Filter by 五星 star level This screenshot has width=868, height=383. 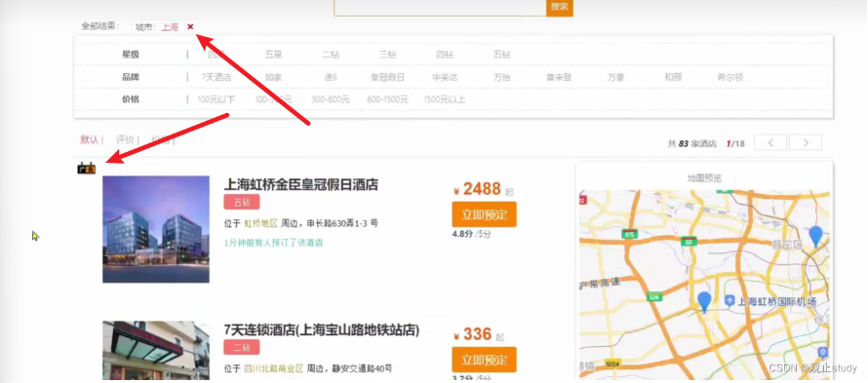coord(273,55)
